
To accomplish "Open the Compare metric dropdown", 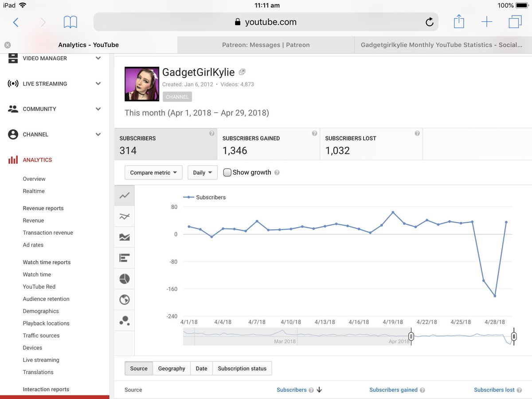I will tap(153, 172).
